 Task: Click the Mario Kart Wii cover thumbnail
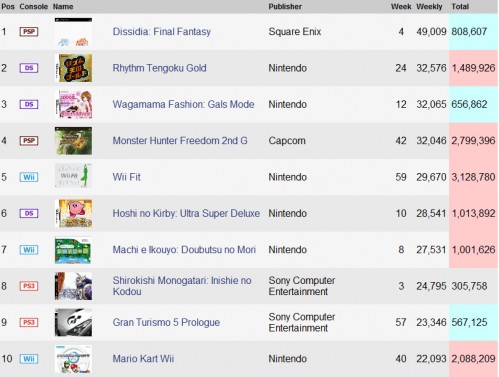click(73, 359)
